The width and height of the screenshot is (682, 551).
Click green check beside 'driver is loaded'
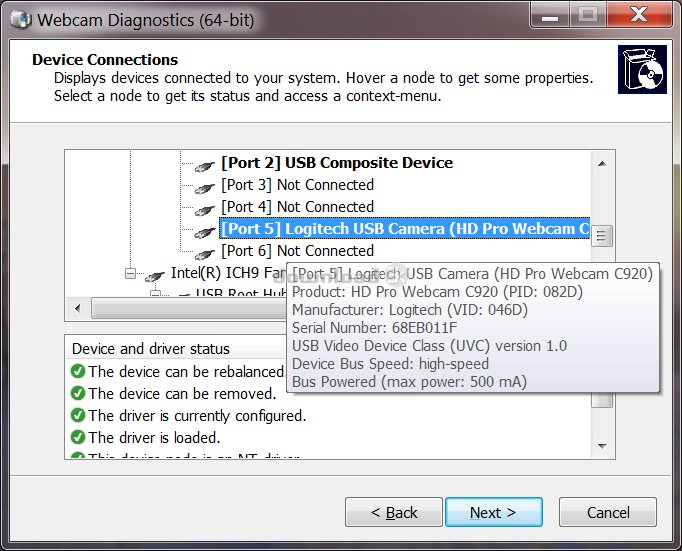[x=78, y=437]
